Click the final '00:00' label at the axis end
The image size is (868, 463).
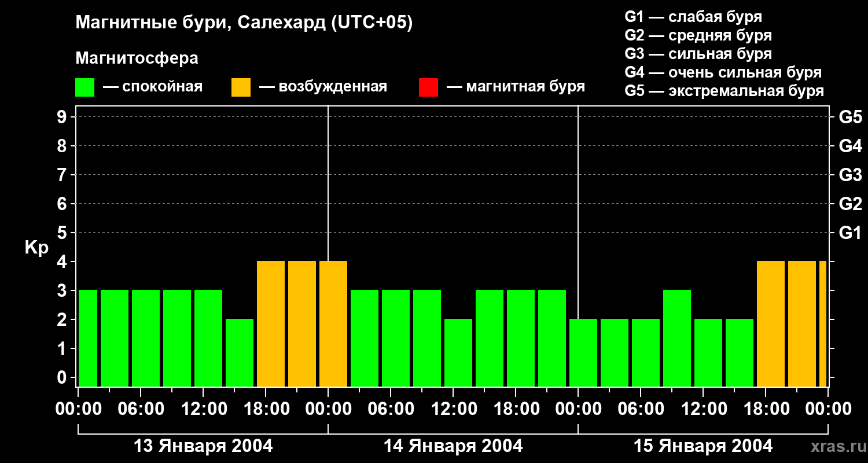[828, 409]
